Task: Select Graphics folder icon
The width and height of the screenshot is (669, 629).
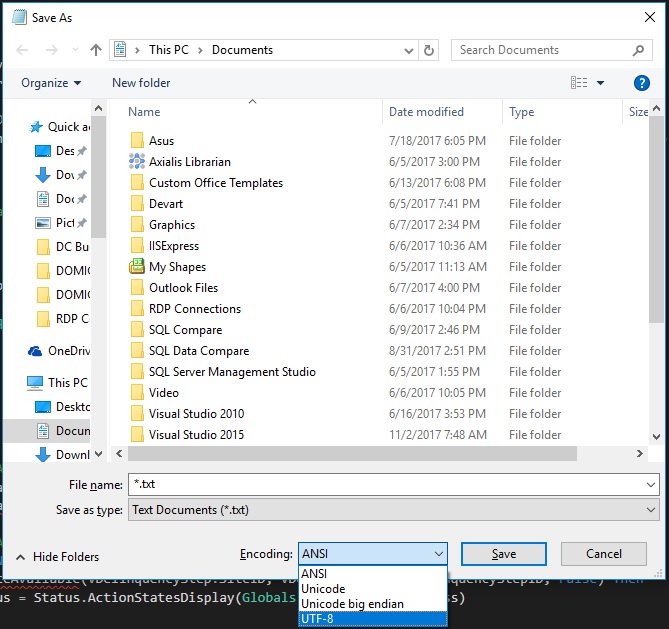Action: 137,224
